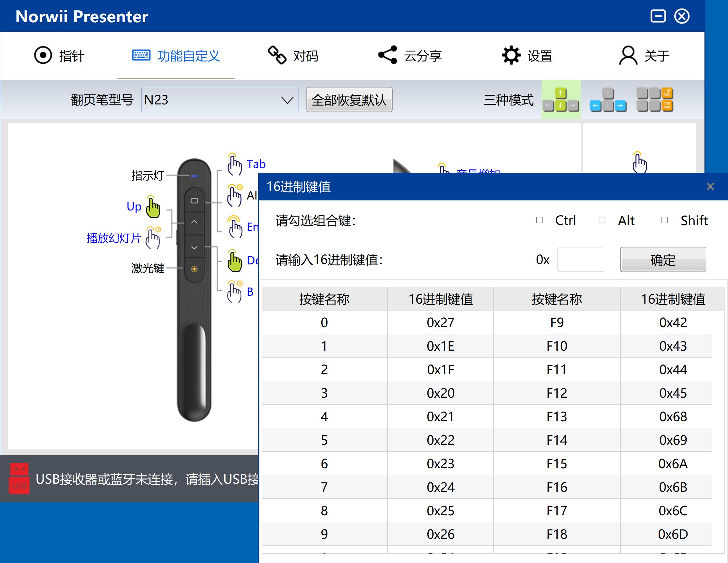Viewport: 728px width, 563px height.
Task: Click the hand icon beside En label
Action: tap(235, 227)
